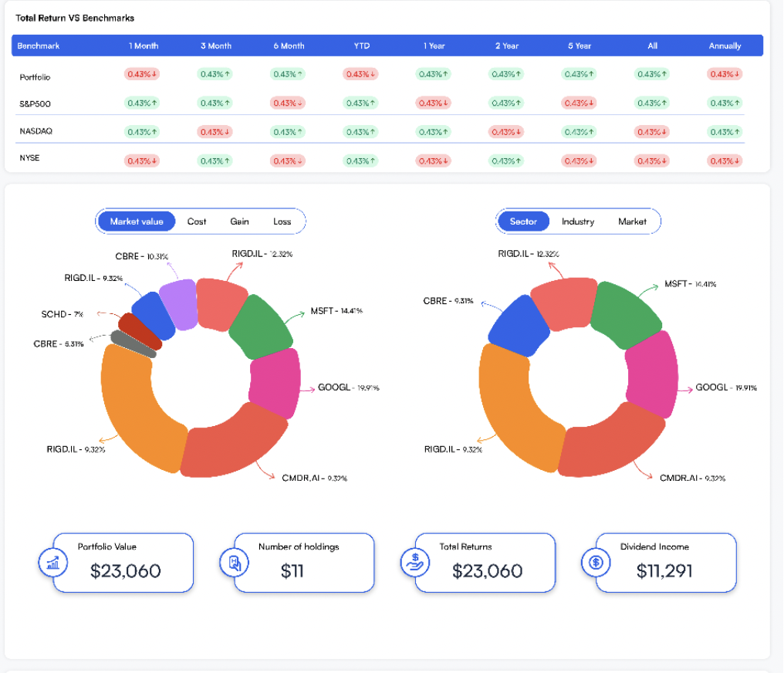Click CBRE - 9.31% label on right chart
The height and width of the screenshot is (673, 784).
tap(448, 301)
